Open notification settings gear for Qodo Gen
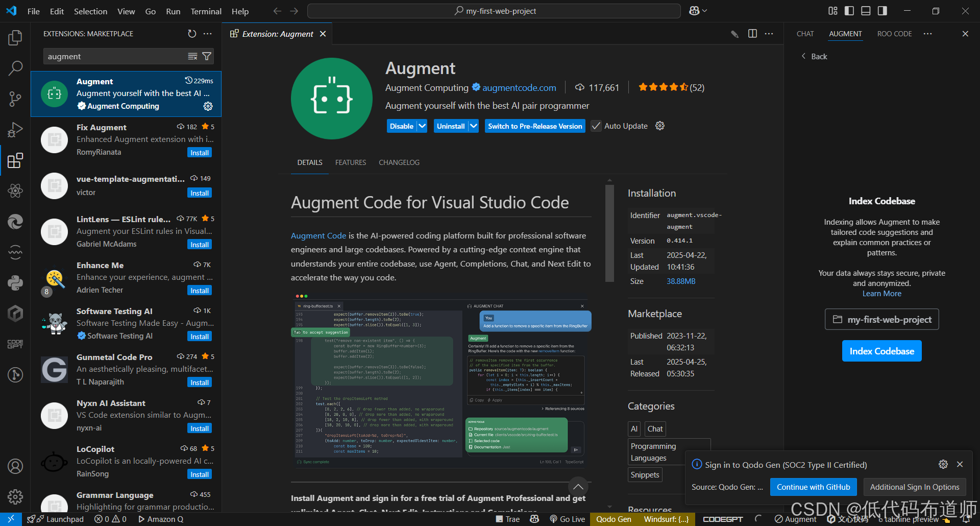Image resolution: width=980 pixels, height=526 pixels. (943, 464)
